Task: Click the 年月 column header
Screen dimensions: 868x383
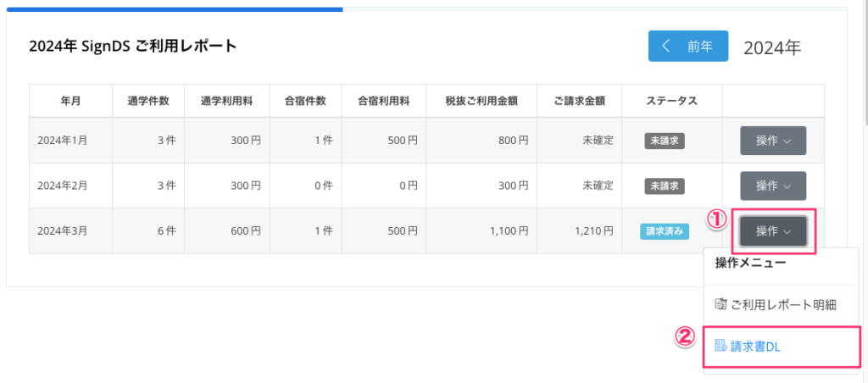Action: pyautogui.click(x=70, y=101)
